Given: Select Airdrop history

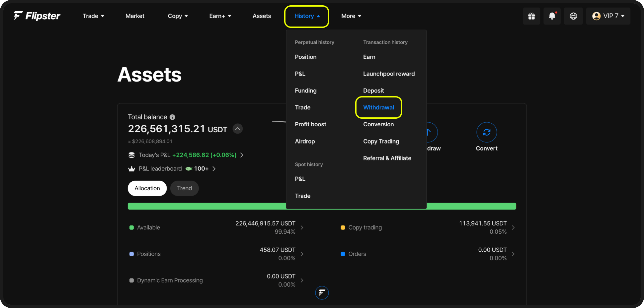Looking at the screenshot, I should click(305, 141).
